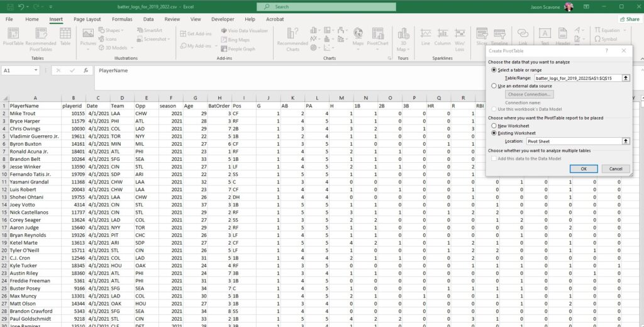The width and height of the screenshot is (644, 327).
Task: Switch to the Formulas ribbon tab
Action: [x=123, y=19]
